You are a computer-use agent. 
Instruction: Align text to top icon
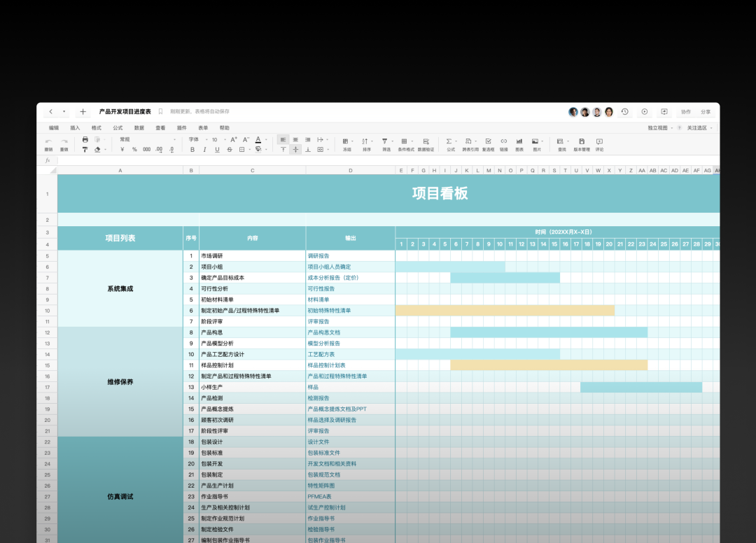click(x=283, y=150)
